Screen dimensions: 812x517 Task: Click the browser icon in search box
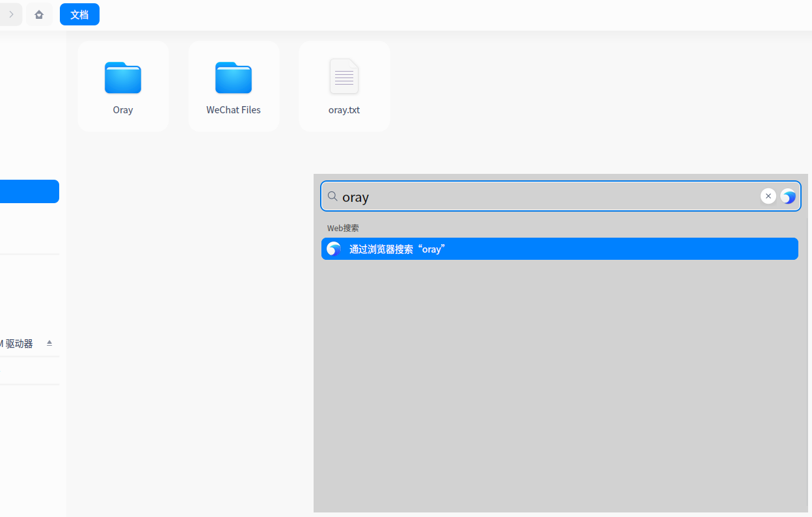click(x=788, y=196)
